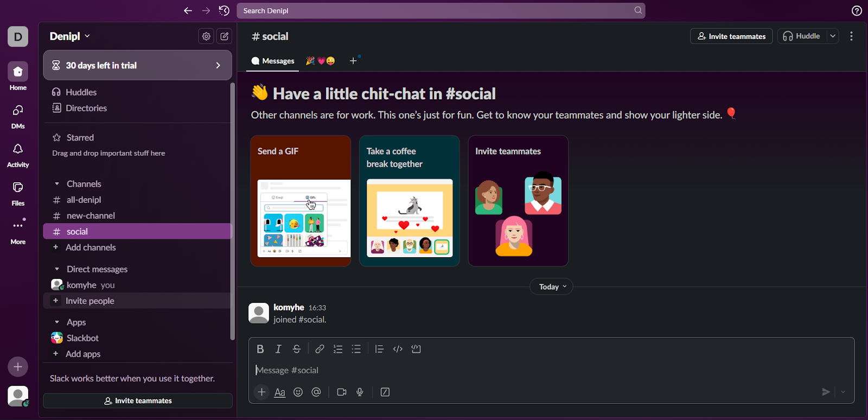Switch to the Messages tab

(x=272, y=61)
